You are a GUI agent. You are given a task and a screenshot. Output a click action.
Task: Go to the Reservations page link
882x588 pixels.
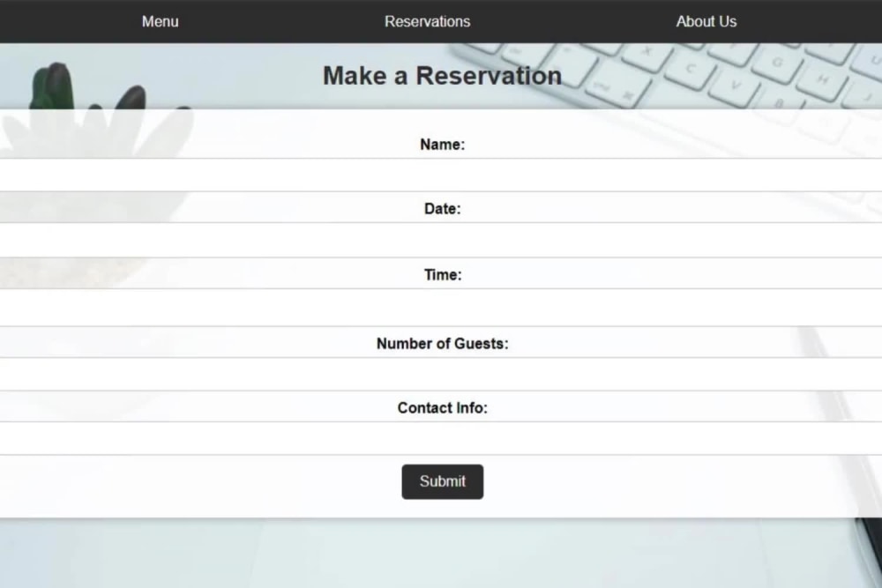click(428, 21)
